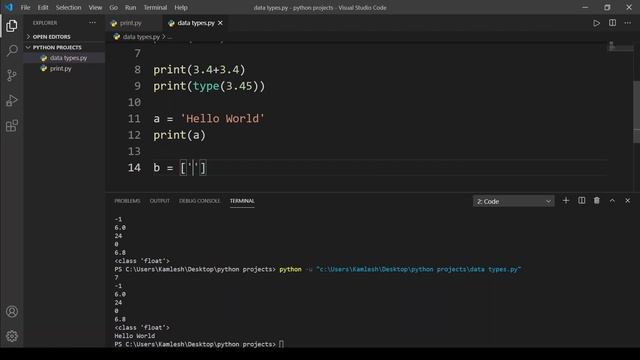Minimize the VS Code window
The width and height of the screenshot is (640, 360).
click(585, 7)
